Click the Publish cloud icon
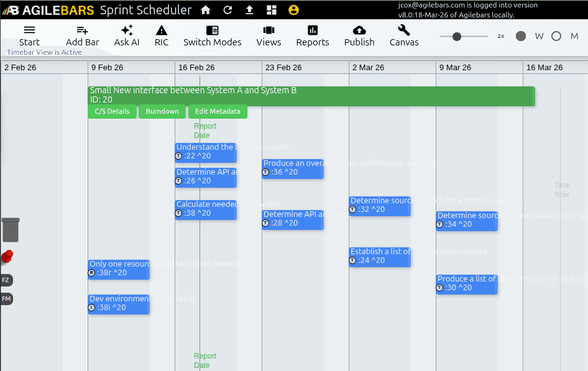 pyautogui.click(x=359, y=29)
